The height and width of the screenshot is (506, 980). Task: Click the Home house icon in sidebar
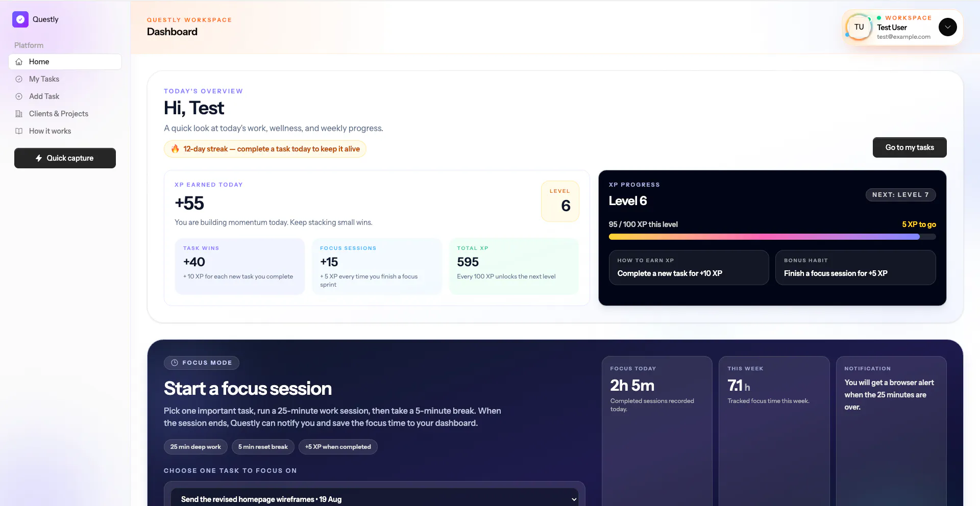(19, 62)
